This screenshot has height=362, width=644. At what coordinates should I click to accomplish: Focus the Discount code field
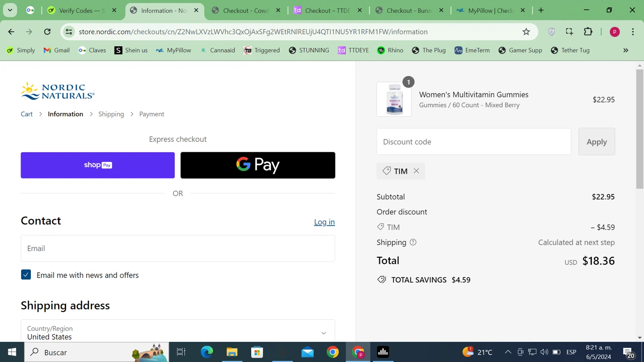[474, 142]
